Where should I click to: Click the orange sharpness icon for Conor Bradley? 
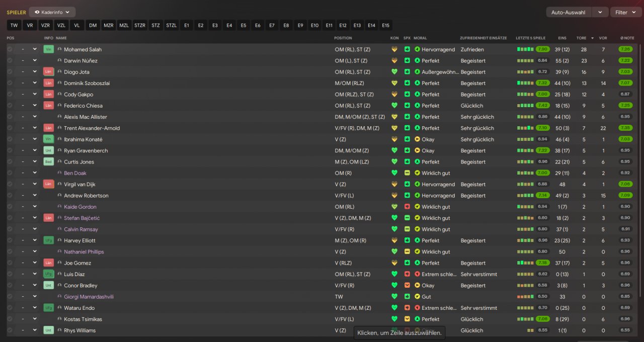tap(407, 285)
